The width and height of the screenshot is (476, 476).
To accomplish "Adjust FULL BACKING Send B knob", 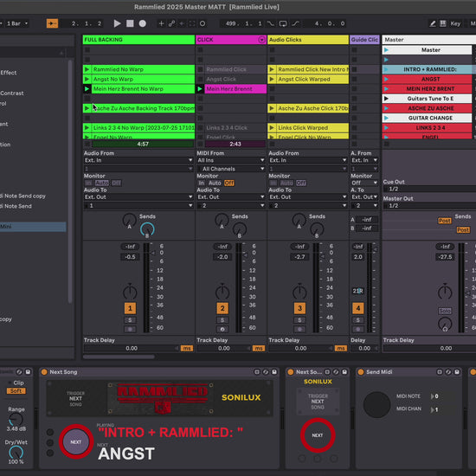I will pos(147,229).
